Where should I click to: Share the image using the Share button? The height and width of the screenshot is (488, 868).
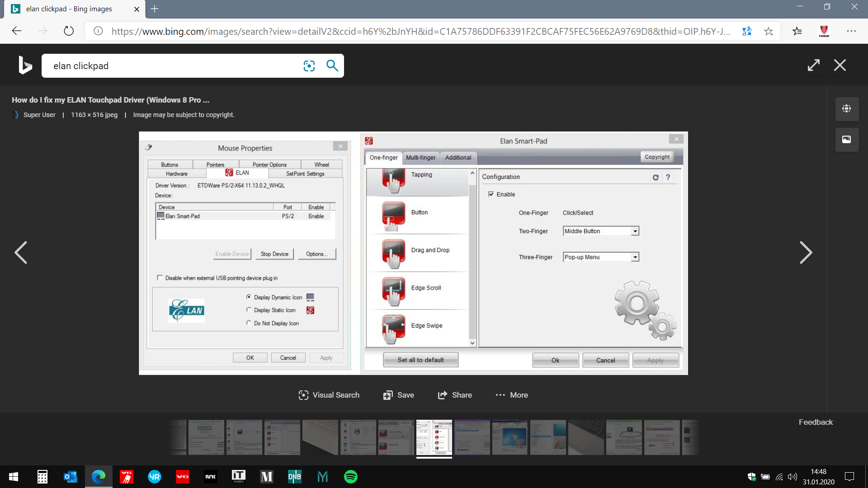coord(455,395)
